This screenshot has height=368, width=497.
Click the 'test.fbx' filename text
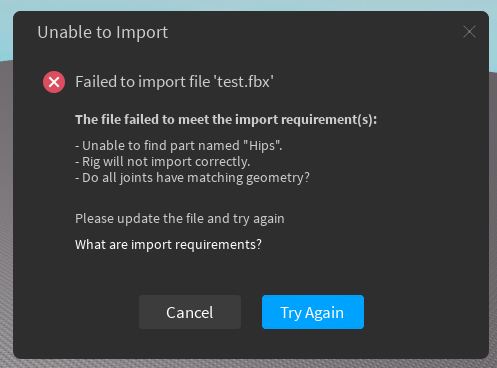tap(244, 82)
